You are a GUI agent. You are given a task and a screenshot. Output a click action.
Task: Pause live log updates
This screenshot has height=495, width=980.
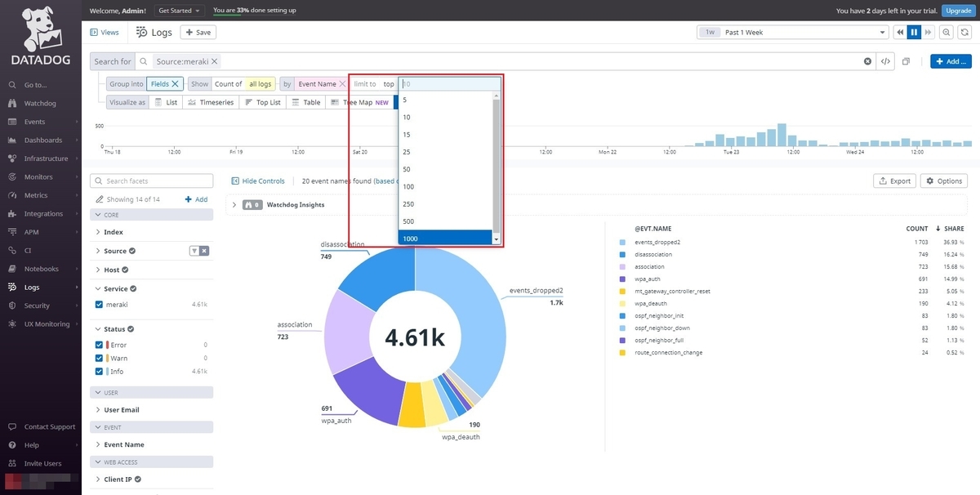(x=915, y=32)
